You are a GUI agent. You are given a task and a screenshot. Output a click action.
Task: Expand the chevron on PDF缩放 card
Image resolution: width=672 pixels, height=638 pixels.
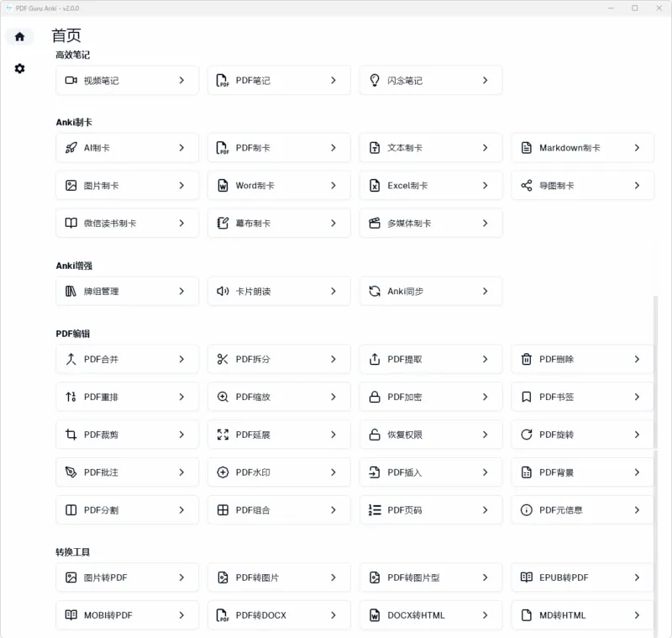pos(333,397)
